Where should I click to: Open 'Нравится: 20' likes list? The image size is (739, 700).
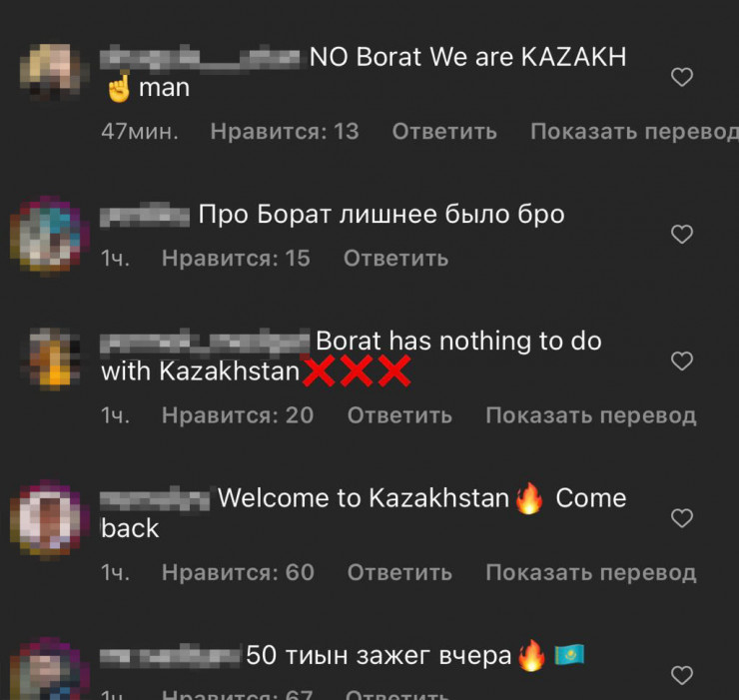tap(238, 415)
